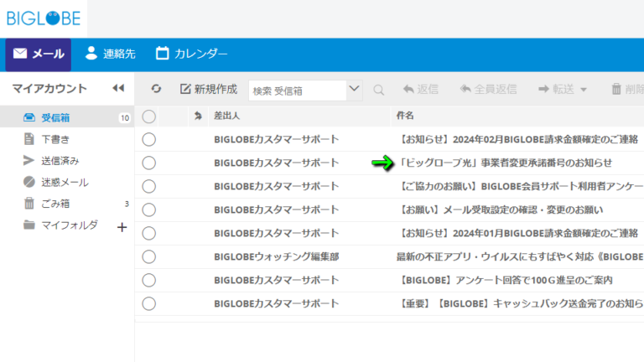Switch to the 連絡先 contacts tab
This screenshot has width=644, height=362.
coord(110,54)
